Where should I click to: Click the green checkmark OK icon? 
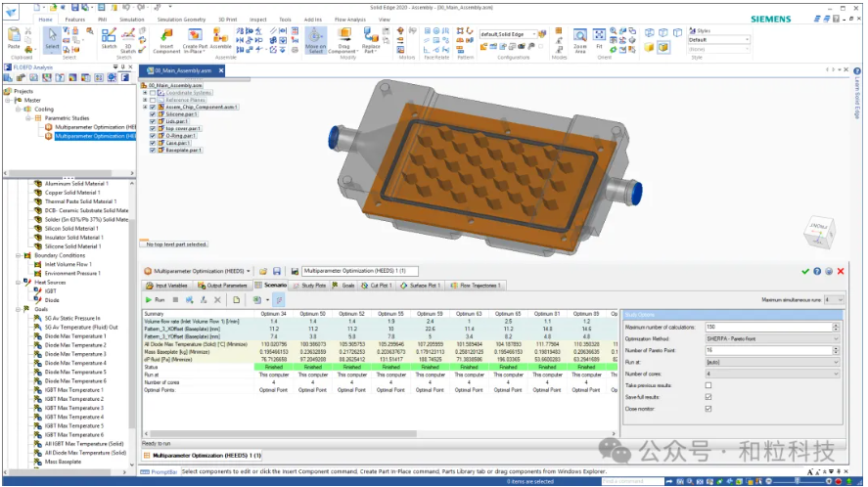[x=805, y=270]
